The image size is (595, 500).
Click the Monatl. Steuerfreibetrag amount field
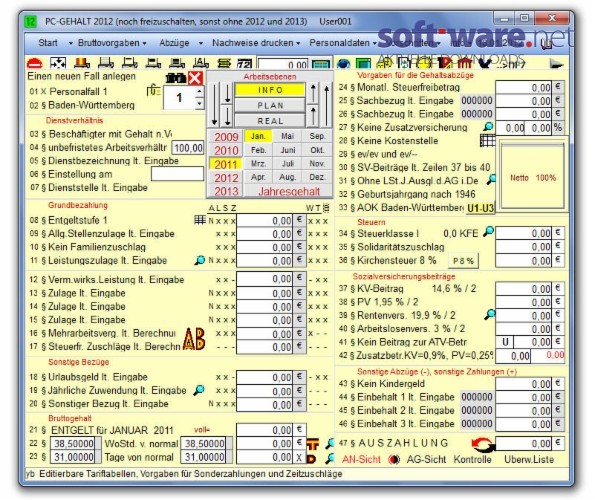tap(524, 87)
